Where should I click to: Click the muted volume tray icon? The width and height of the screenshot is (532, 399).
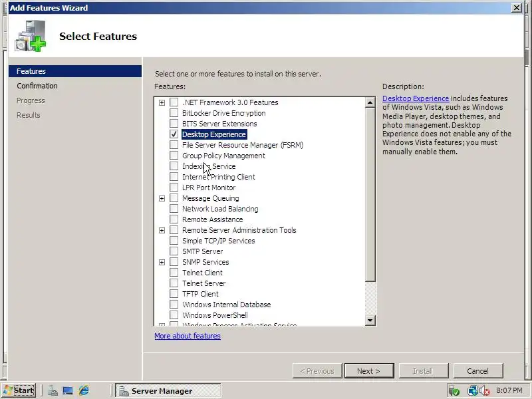[x=485, y=391]
